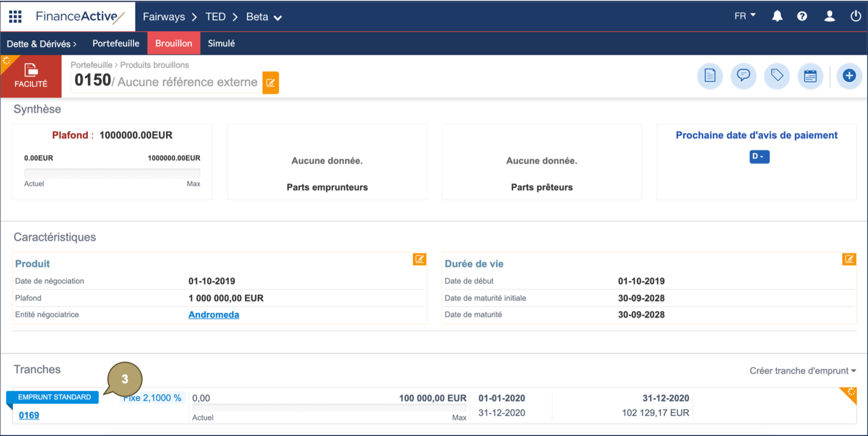The width and height of the screenshot is (868, 436).
Task: Click the Plafond progress bar
Action: [112, 172]
